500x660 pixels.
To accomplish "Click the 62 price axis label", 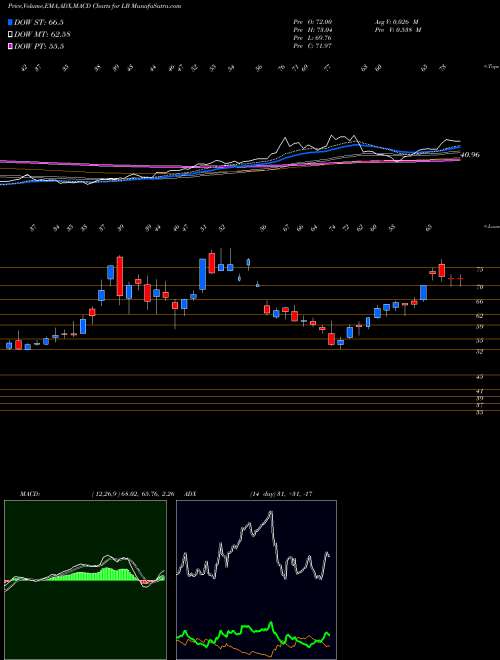I will click(x=480, y=315).
